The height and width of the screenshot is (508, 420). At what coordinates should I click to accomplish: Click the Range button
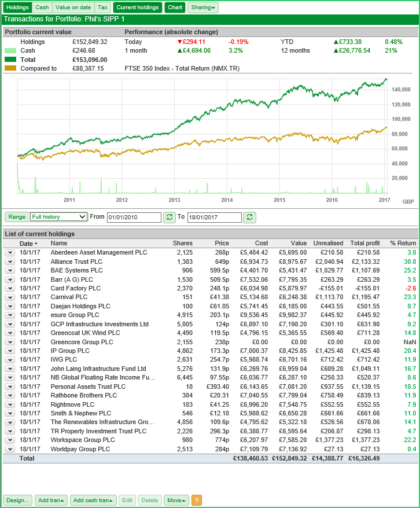(x=17, y=217)
